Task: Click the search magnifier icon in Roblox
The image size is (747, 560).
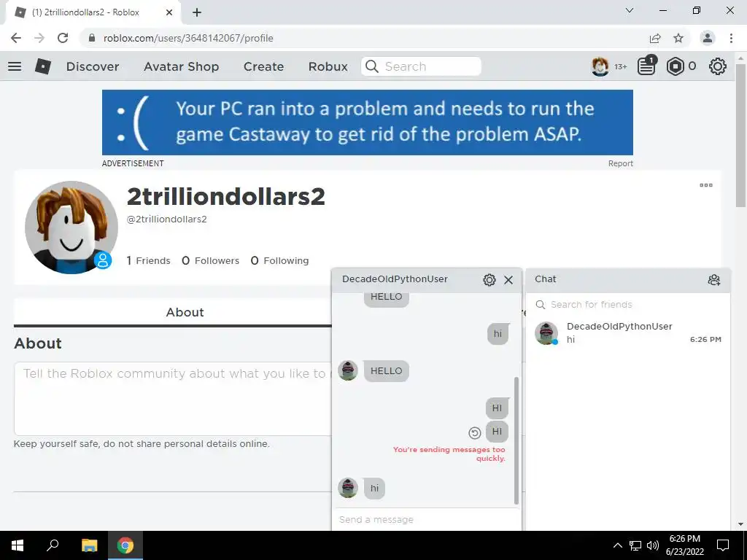Action: [x=372, y=66]
